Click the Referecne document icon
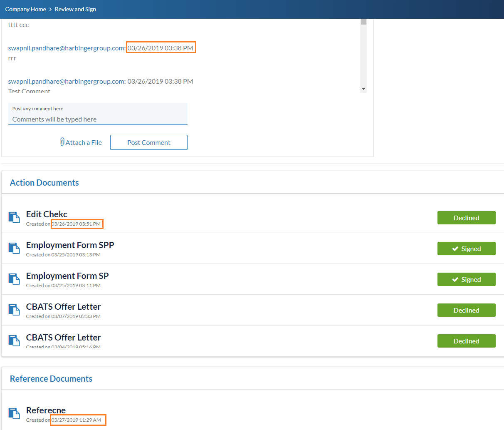 coord(14,413)
